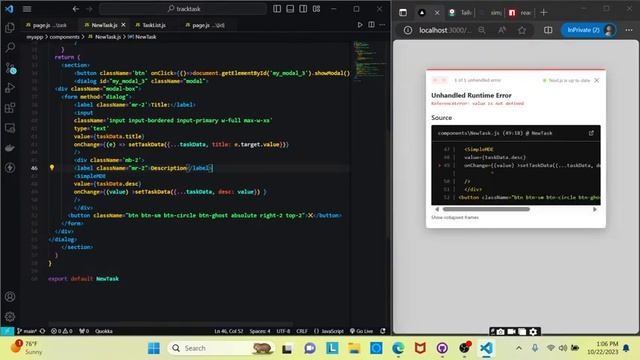Toggle primary side bar layout icon
This screenshot has height=360, width=640.
point(277,9)
